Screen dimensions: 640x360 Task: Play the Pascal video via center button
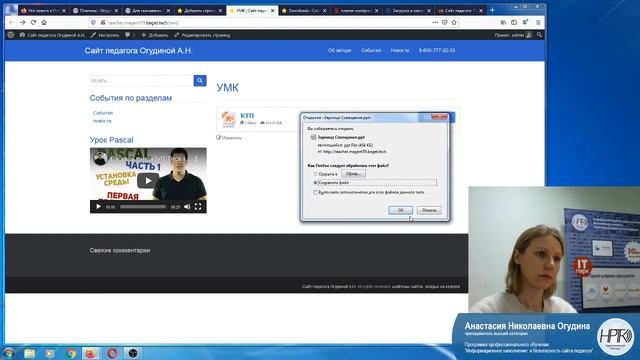(148, 180)
